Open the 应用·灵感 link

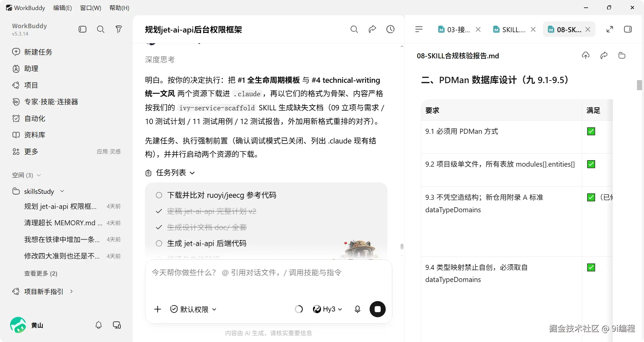[x=109, y=152]
